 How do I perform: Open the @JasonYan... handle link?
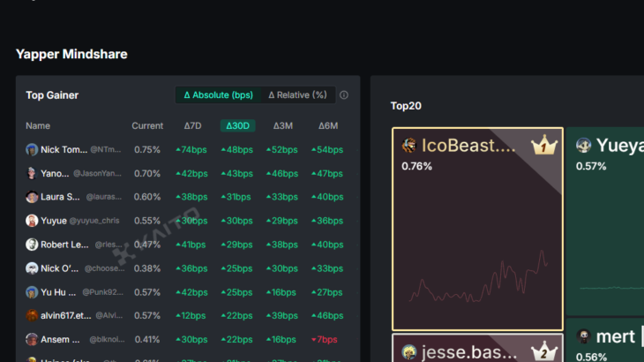(x=97, y=173)
